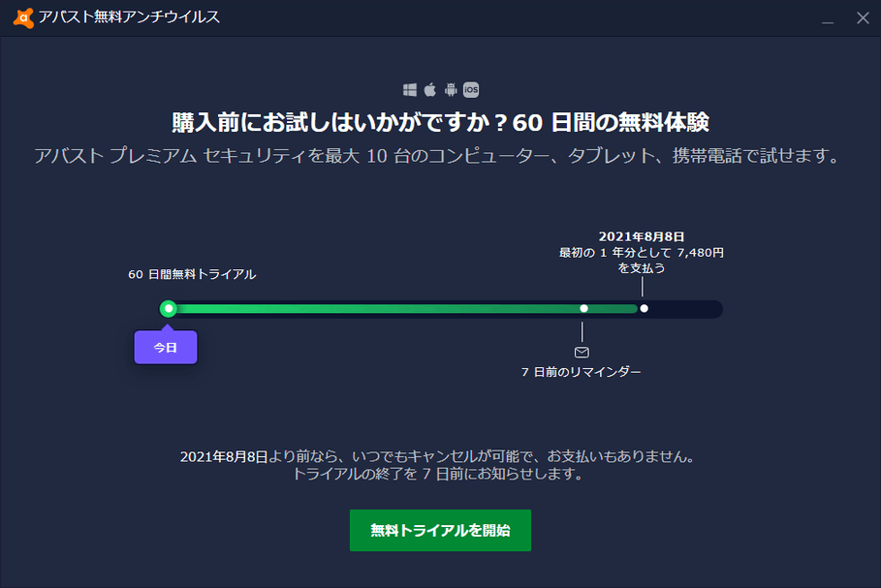This screenshot has height=588, width=881.
Task: Click the green trial progress bar
Action: coord(388,308)
